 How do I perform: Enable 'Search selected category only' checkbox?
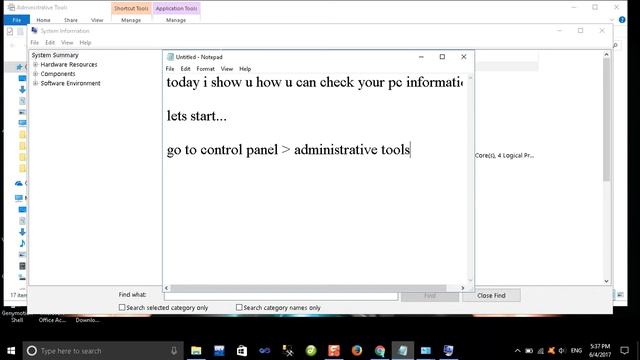122,307
